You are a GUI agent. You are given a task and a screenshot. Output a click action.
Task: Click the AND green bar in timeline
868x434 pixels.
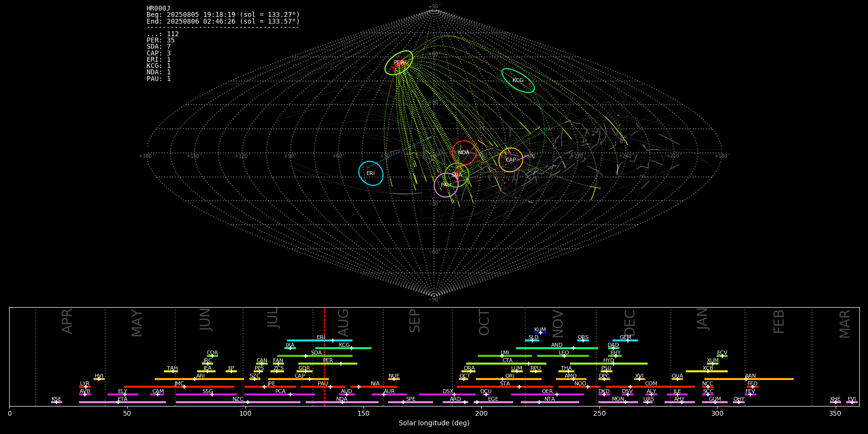557,348
